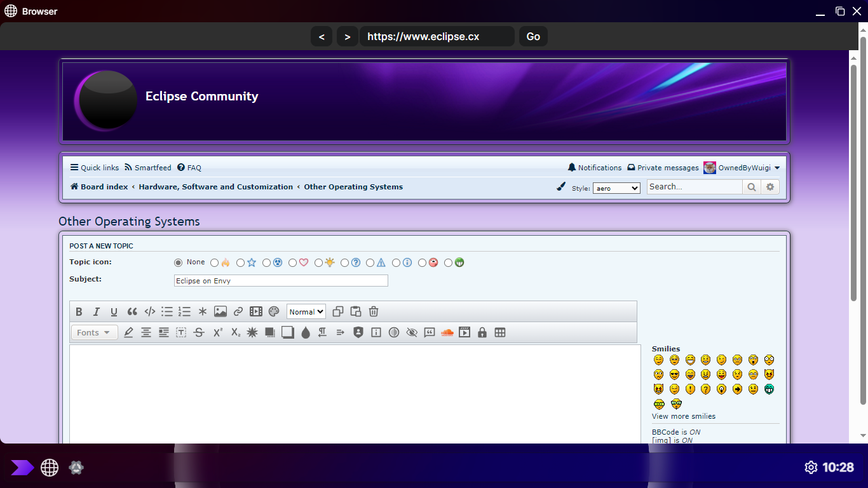Click the trash icon in the editor toolbar
The width and height of the screenshot is (868, 488).
pyautogui.click(x=374, y=311)
